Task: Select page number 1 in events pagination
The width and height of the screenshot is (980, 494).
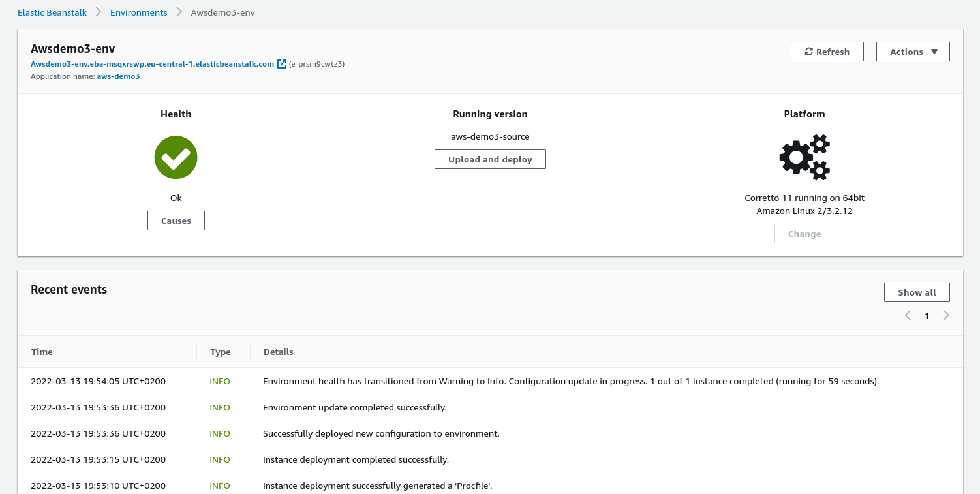Action: [927, 316]
